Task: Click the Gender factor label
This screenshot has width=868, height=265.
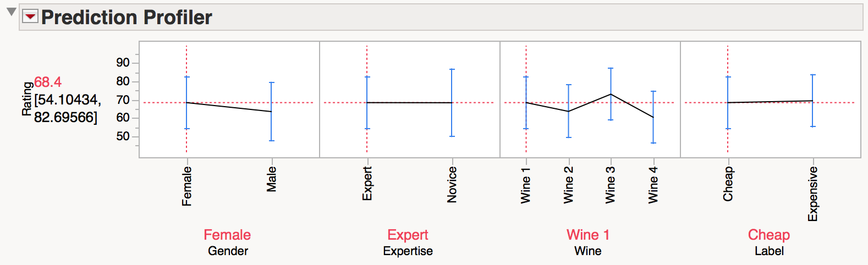Action: 228,251
